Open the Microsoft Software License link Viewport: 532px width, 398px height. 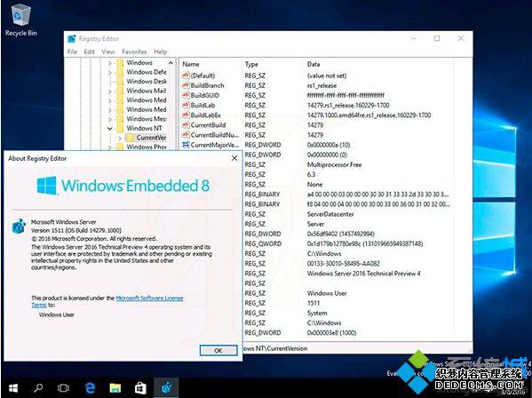149,298
